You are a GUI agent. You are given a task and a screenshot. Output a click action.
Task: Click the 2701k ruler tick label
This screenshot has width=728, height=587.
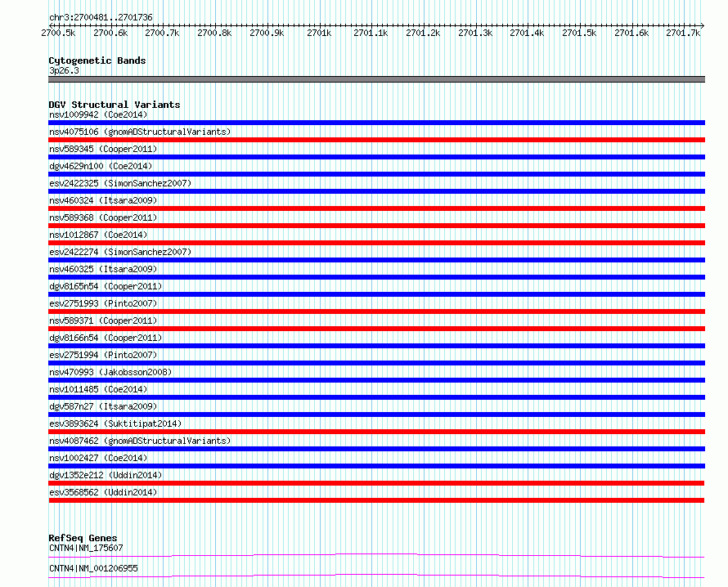coord(319,33)
